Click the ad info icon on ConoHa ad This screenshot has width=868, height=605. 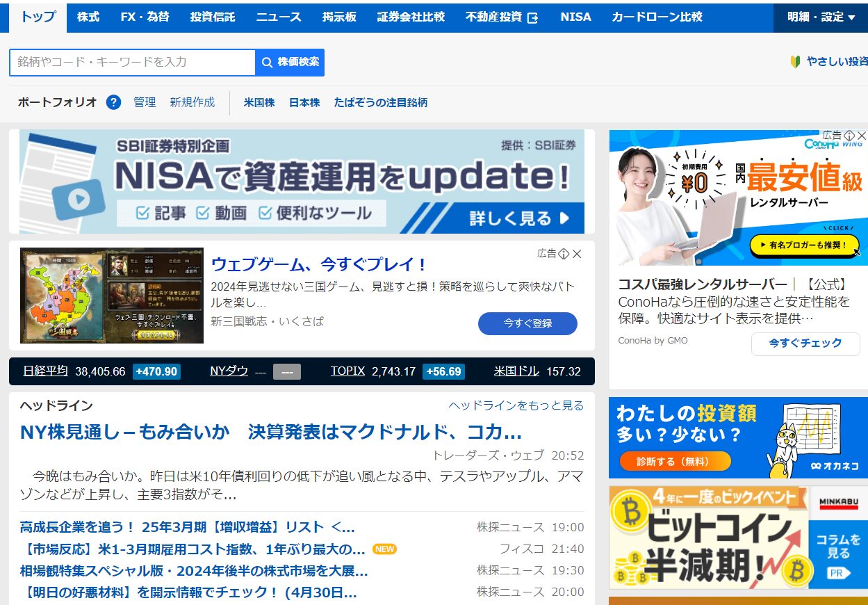click(849, 136)
